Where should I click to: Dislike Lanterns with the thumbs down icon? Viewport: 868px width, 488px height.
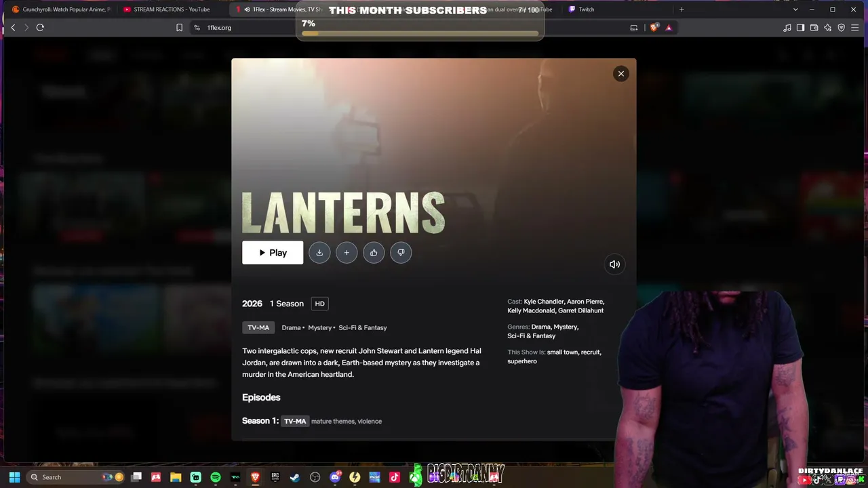(x=401, y=253)
